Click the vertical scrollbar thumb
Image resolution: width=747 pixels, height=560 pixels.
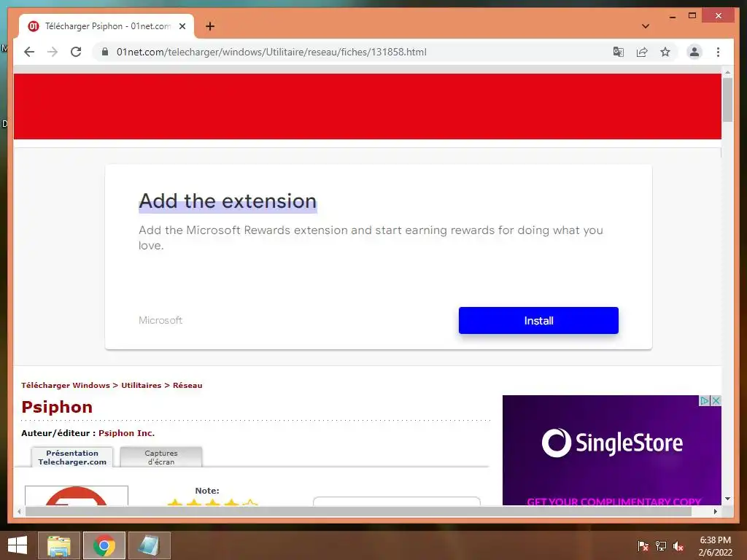[727, 100]
